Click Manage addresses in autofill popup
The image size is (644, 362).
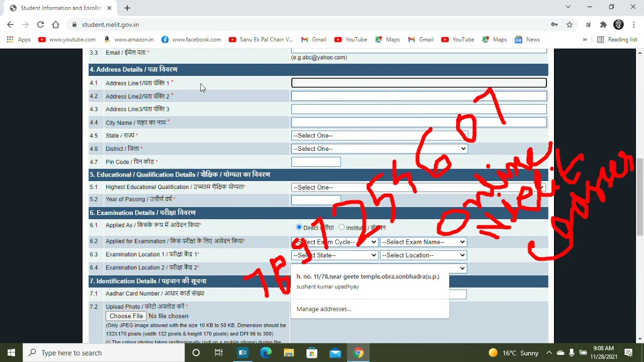click(324, 309)
